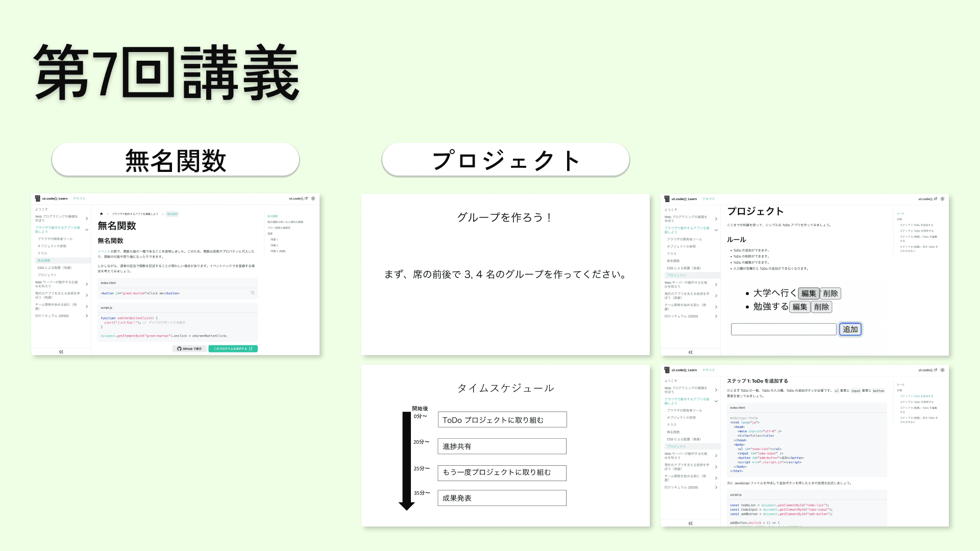Toggle sun theme icon in ステップ1 screenshot
The image size is (980, 551).
pos(943,370)
